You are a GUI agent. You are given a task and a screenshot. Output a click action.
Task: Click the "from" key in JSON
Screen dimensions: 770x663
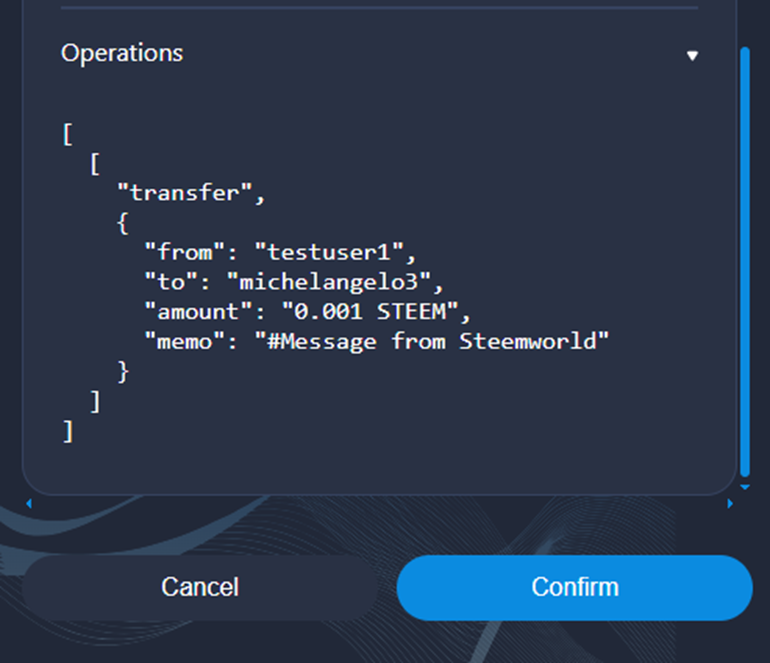(178, 253)
